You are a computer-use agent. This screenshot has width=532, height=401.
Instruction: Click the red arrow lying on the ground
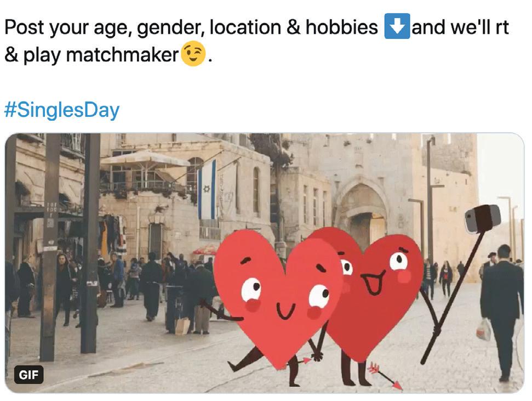coord(385,376)
